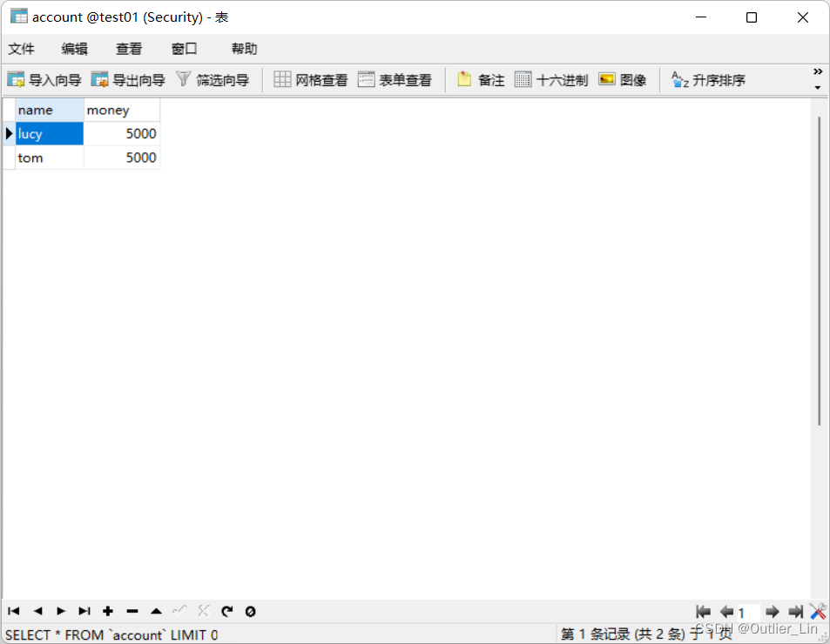Click the table icon in title bar
Image resolution: width=830 pixels, height=644 pixels.
pyautogui.click(x=19, y=17)
